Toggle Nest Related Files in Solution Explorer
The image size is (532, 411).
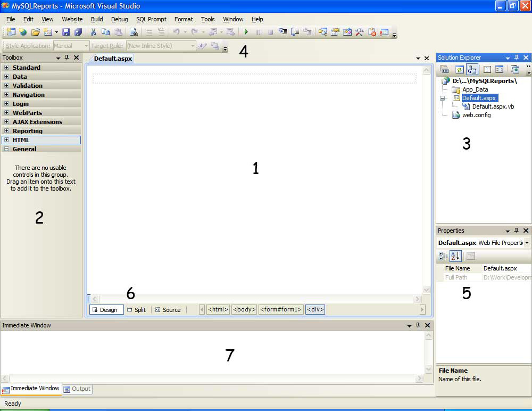coord(471,69)
